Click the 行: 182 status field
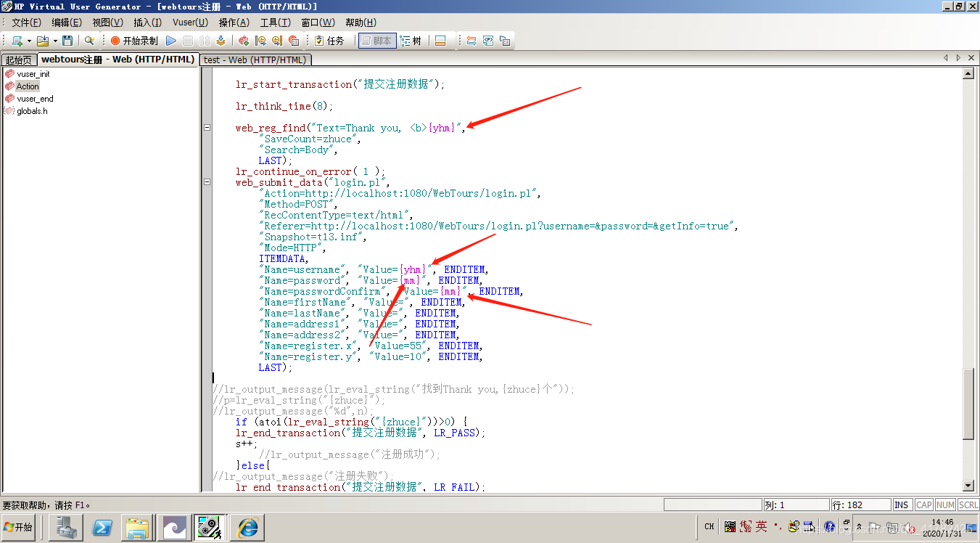The height and width of the screenshot is (543, 980). point(860,505)
